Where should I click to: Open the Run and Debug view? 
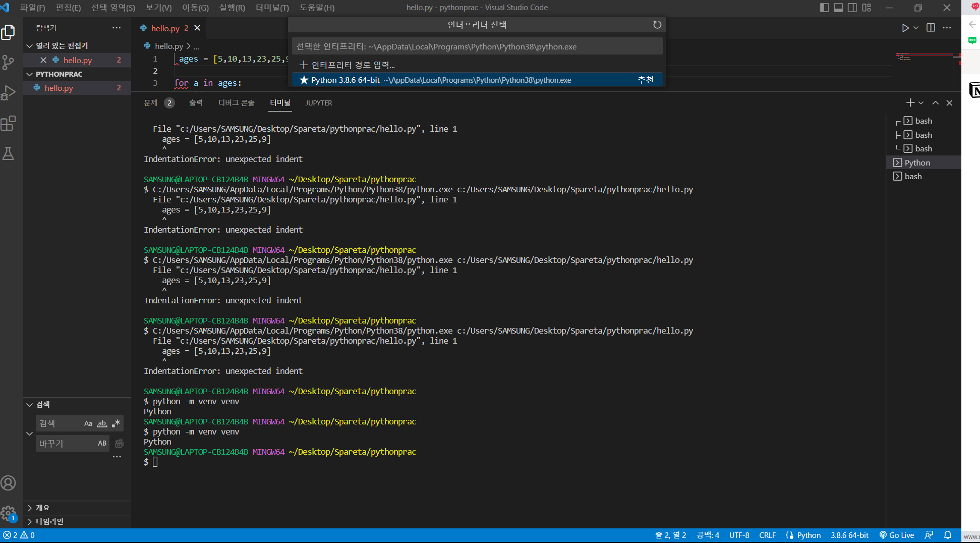pyautogui.click(x=9, y=93)
